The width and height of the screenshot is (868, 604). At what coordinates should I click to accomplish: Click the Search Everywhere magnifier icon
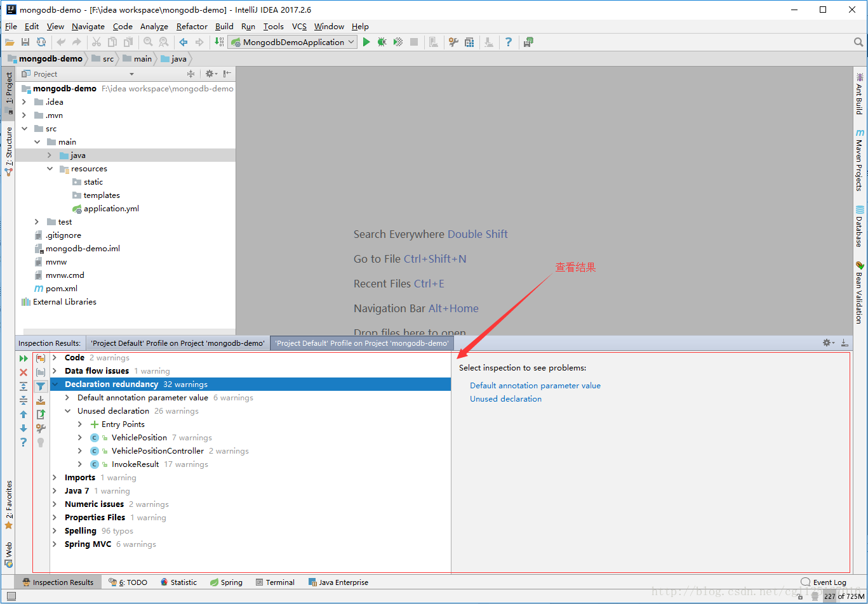click(858, 42)
